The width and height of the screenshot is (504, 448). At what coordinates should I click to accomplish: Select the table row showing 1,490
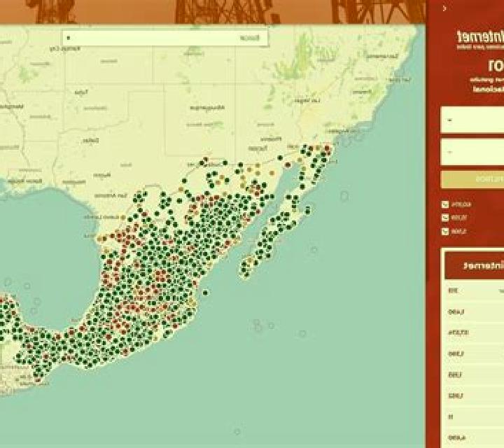[x=474, y=312]
